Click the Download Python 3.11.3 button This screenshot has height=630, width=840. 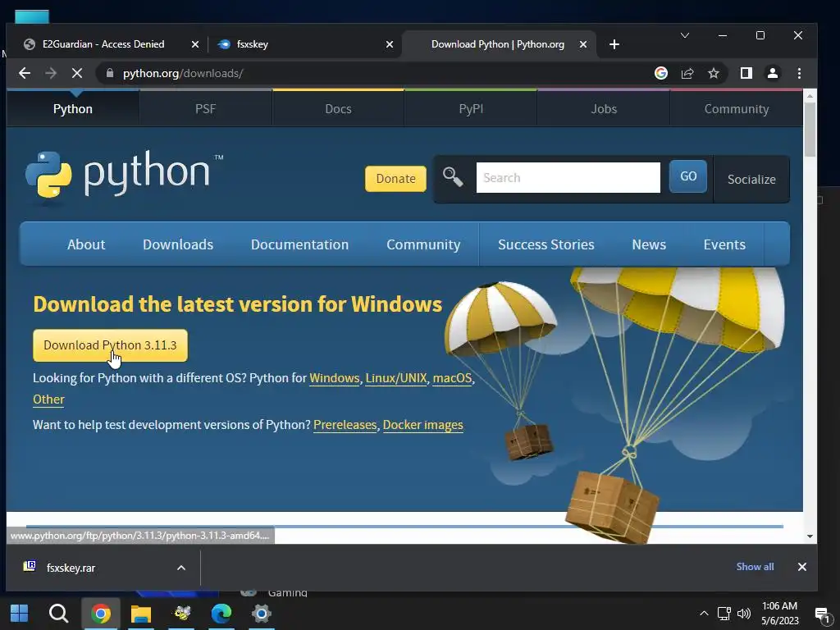(x=111, y=345)
